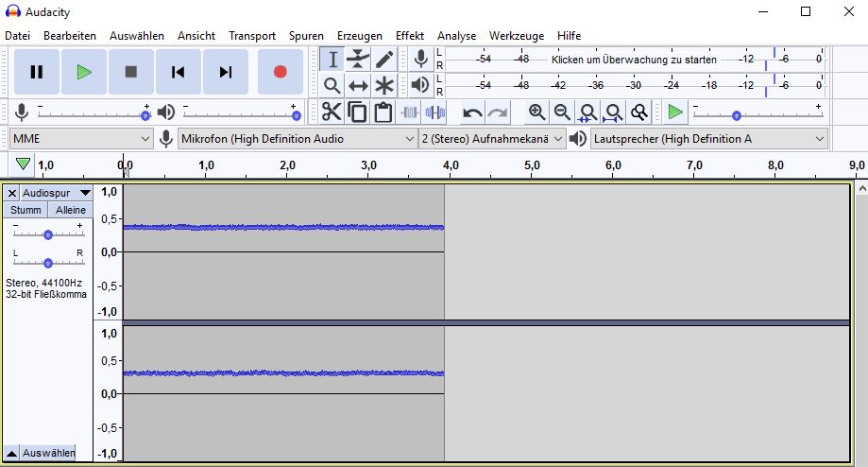868x467 pixels.
Task: Cut the selection with the scissors icon
Action: pos(331,112)
